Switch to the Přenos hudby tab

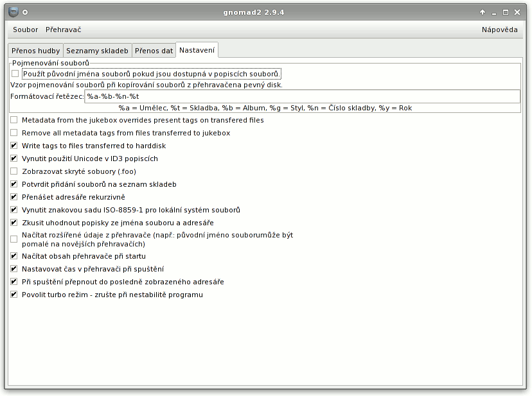[35, 51]
